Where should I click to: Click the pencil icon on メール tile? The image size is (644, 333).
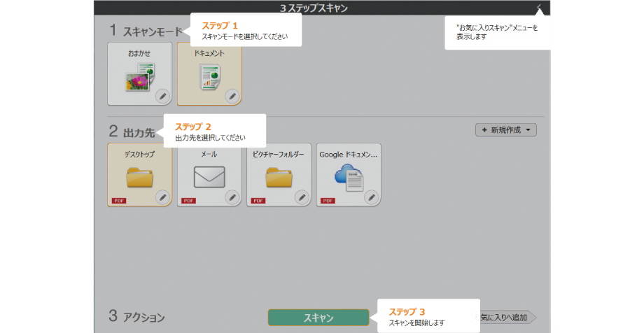[232, 197]
